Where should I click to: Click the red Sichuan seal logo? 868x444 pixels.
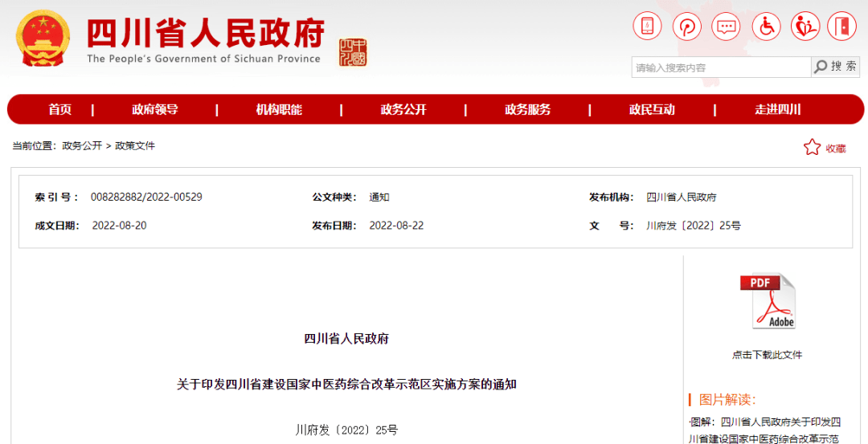352,52
